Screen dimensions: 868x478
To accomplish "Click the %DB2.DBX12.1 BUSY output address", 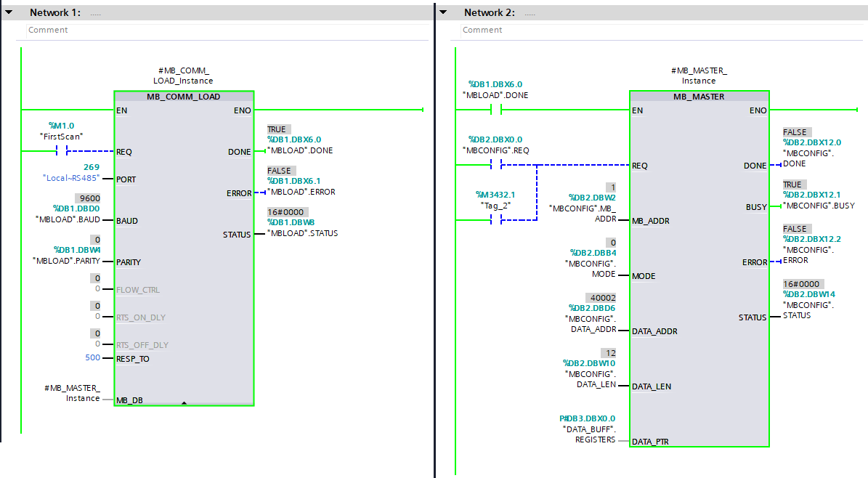I will pos(812,195).
